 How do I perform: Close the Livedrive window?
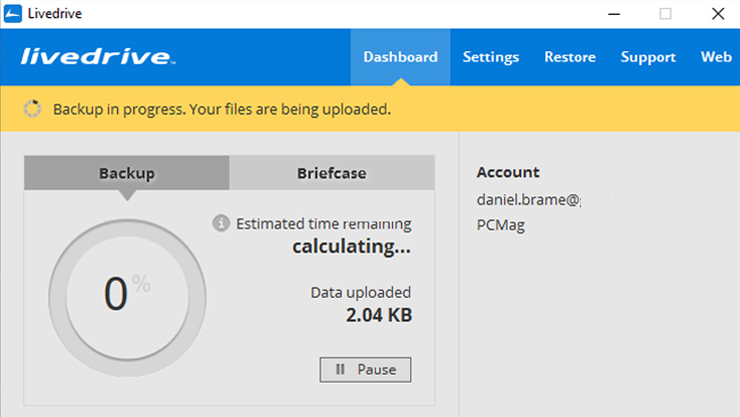[718, 14]
